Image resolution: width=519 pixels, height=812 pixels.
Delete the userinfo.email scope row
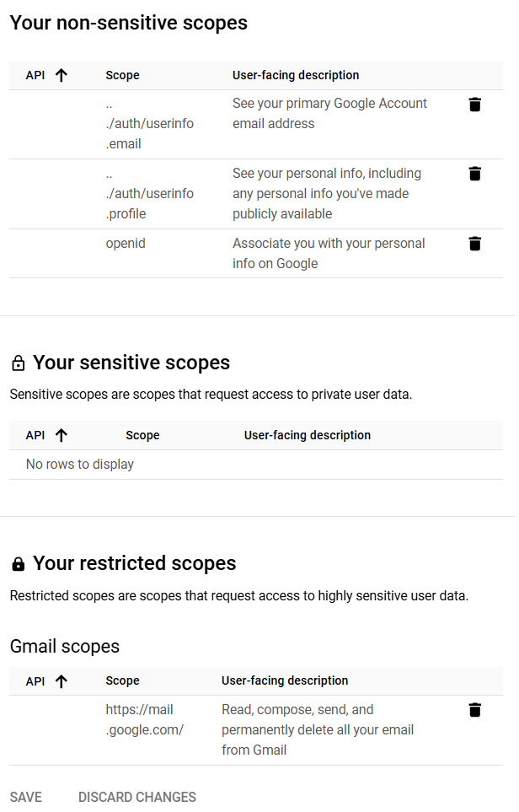pyautogui.click(x=474, y=105)
